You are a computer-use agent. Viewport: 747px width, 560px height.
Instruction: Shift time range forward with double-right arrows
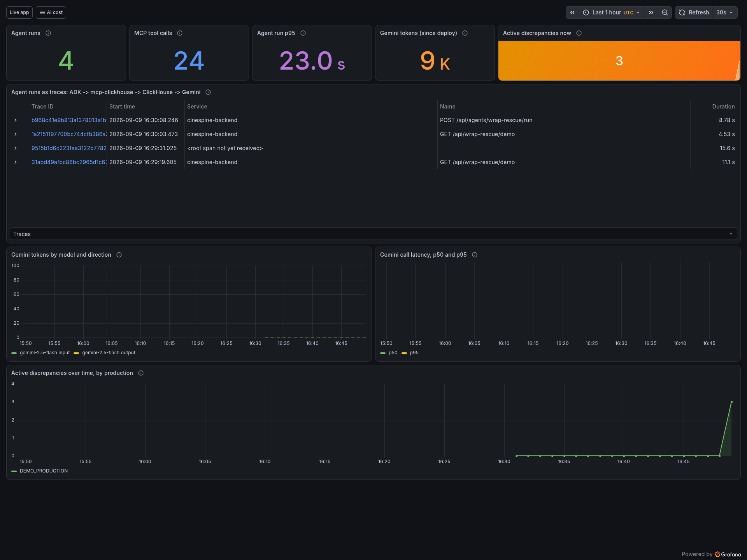pos(651,12)
